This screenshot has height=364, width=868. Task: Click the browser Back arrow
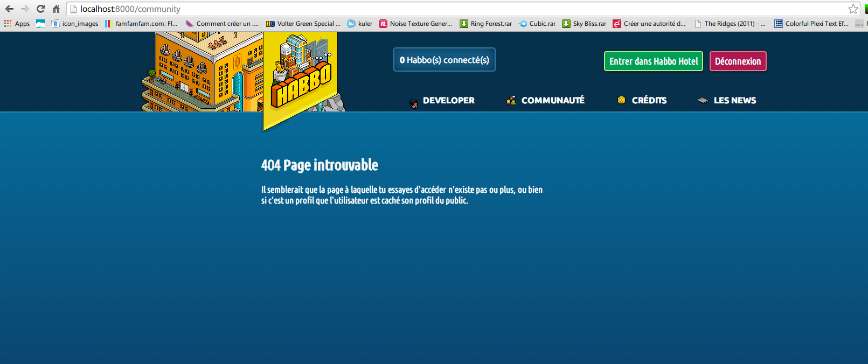pos(9,9)
